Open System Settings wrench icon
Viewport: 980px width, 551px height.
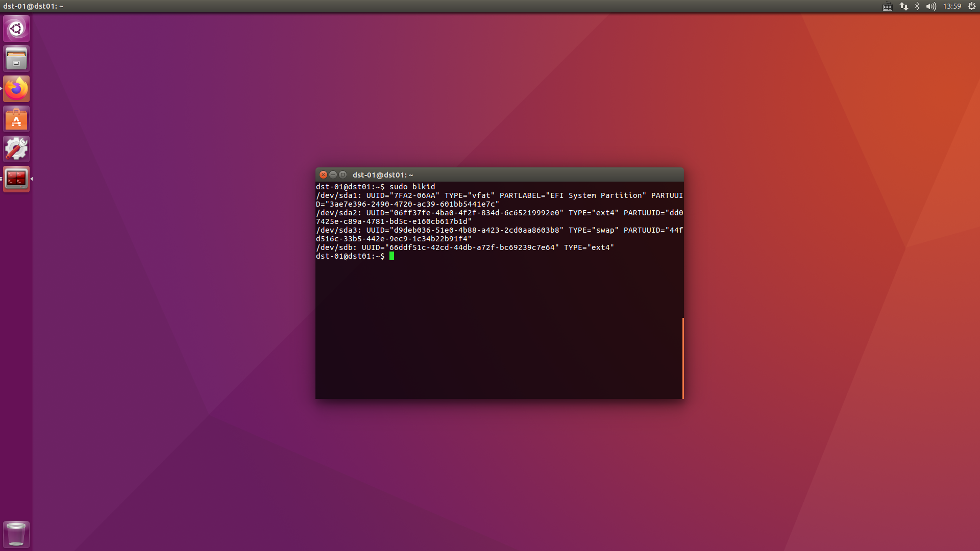pos(16,149)
